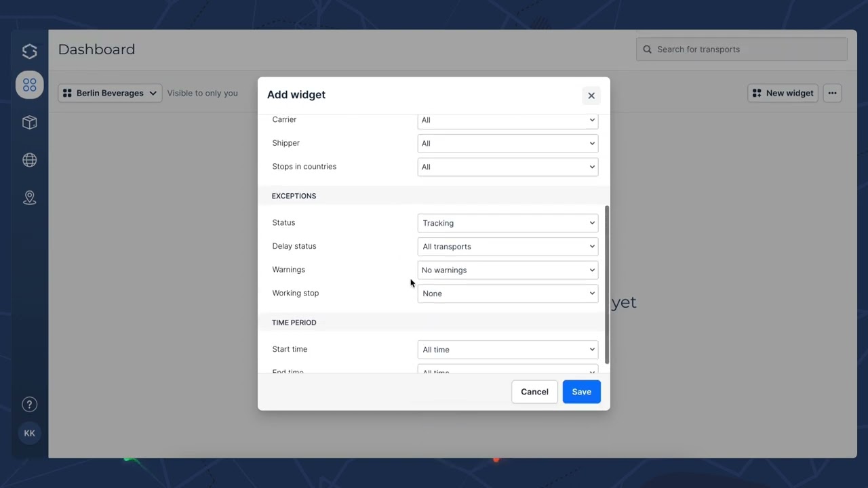
Task: Click the Dashboard heading
Action: pyautogui.click(x=96, y=49)
